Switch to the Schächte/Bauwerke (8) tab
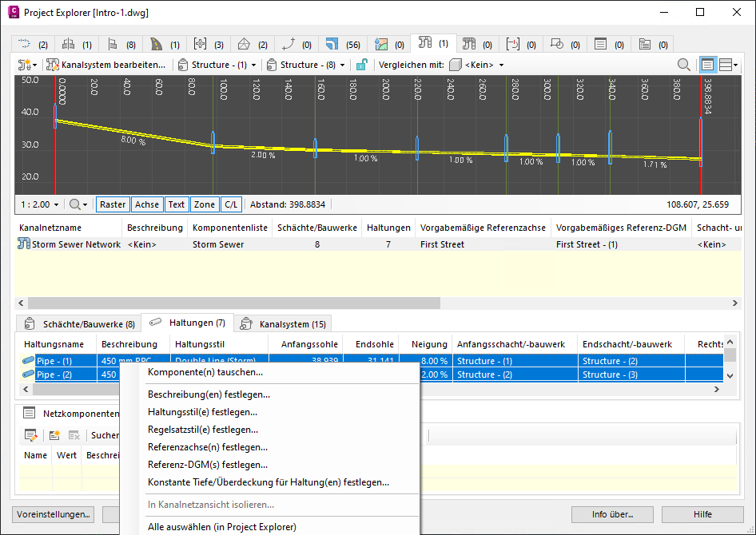The image size is (756, 535). coord(79,323)
